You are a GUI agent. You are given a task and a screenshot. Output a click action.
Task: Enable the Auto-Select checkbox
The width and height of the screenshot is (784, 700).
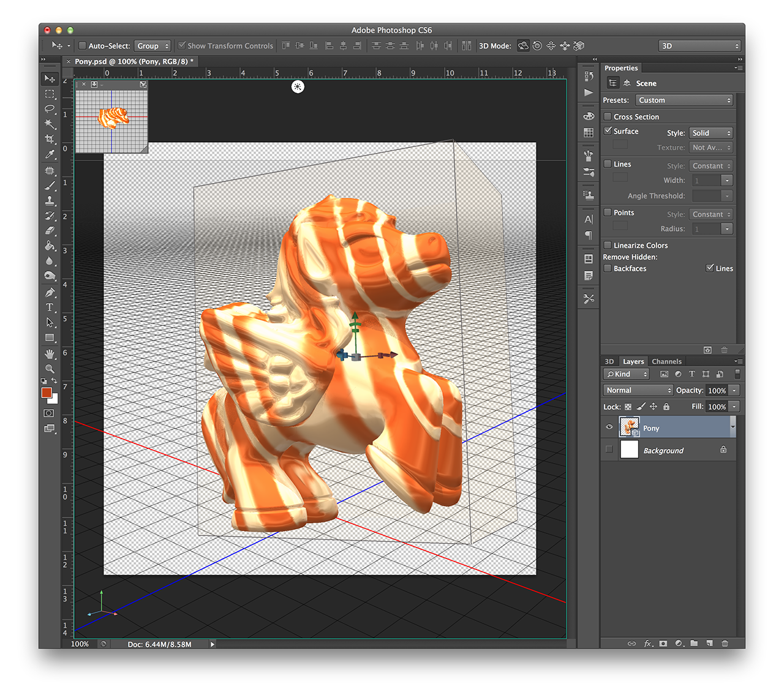point(82,46)
